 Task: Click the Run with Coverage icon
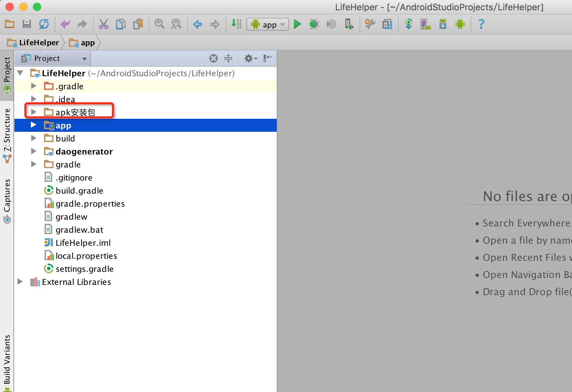332,24
